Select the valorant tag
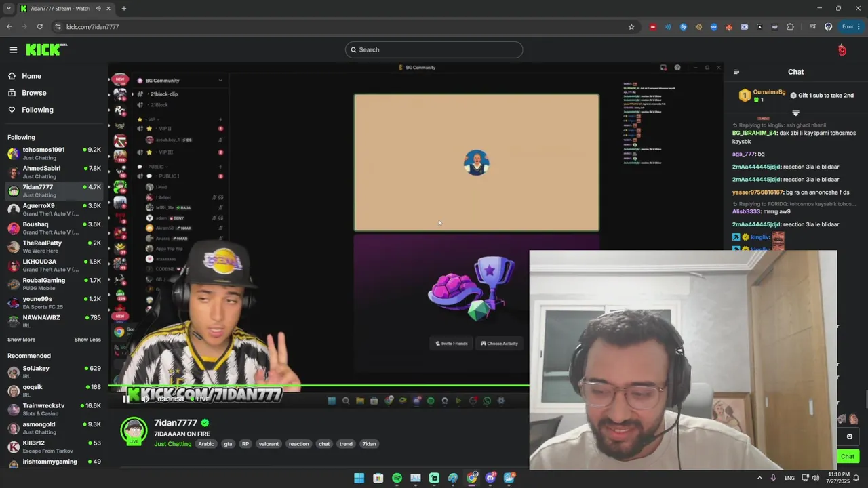 point(269,444)
